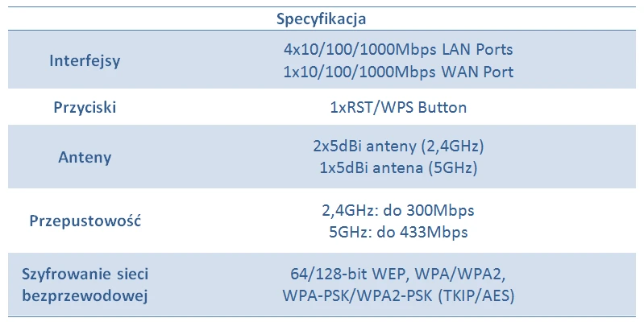Click the Przepustowość row label
The image size is (644, 322).
pos(85,221)
